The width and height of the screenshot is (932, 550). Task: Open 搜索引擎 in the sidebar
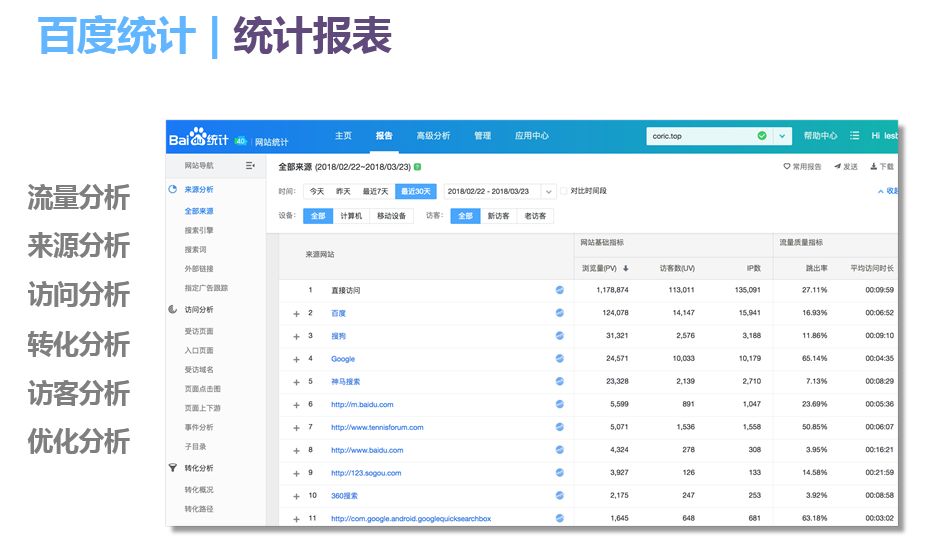point(199,230)
